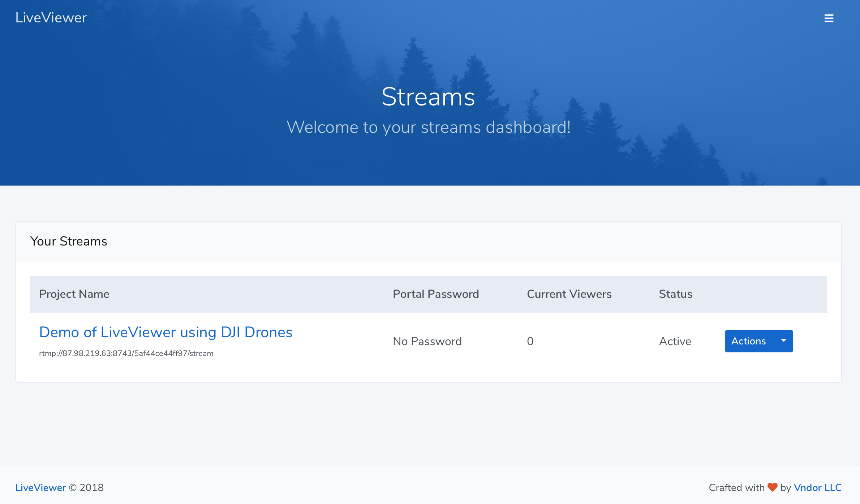The width and height of the screenshot is (860, 504).
Task: Click the LiveViewer copyright link in footer
Action: [x=40, y=487]
